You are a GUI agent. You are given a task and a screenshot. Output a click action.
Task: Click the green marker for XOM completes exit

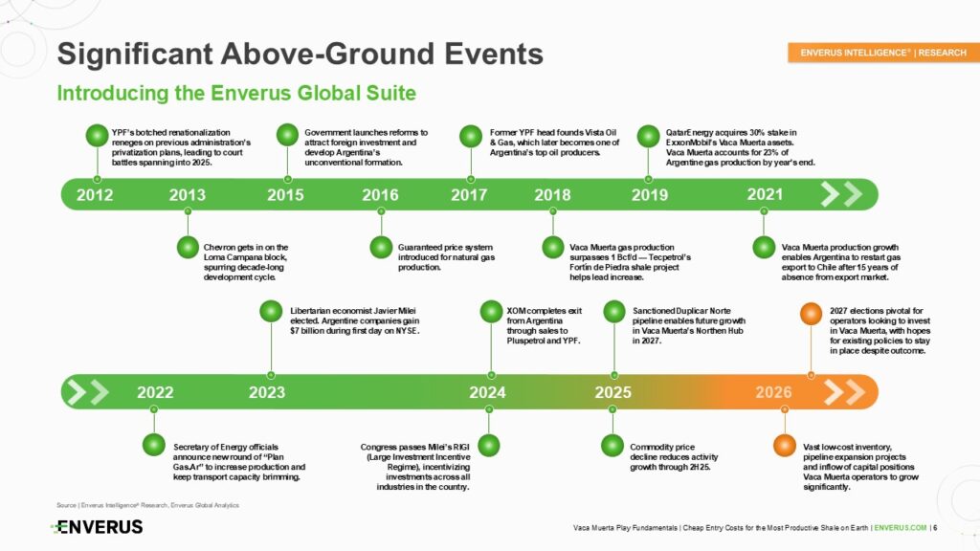[491, 311]
